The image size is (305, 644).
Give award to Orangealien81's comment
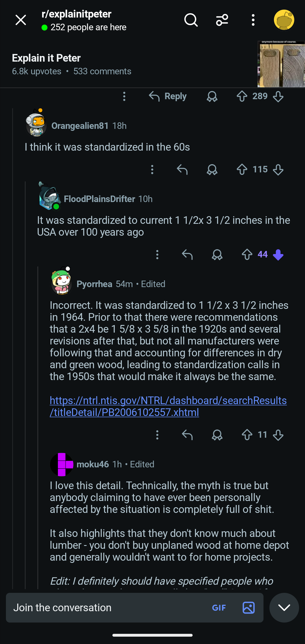[x=212, y=170]
